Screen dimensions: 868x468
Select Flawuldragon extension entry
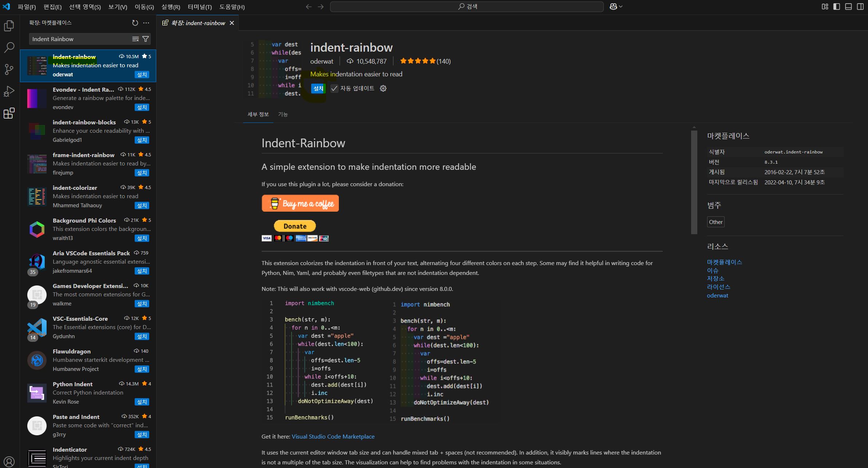point(88,360)
